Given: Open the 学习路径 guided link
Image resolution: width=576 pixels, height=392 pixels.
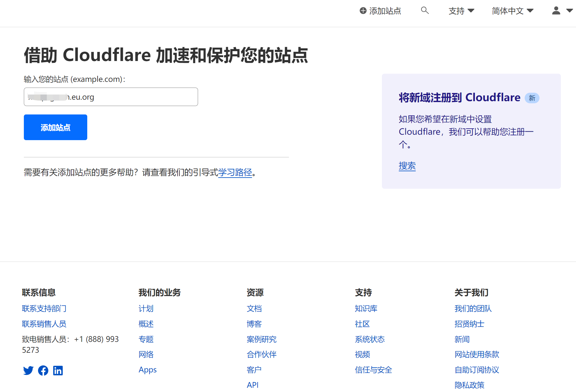Looking at the screenshot, I should (235, 172).
